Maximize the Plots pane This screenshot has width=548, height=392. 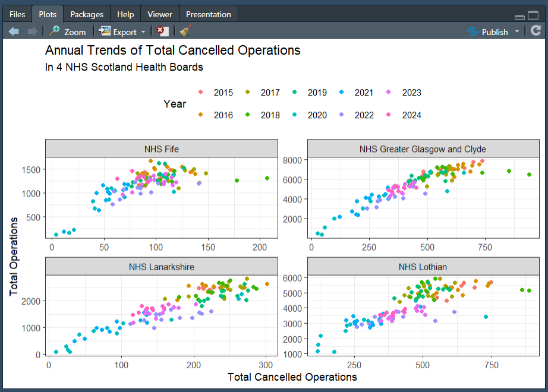click(x=533, y=16)
